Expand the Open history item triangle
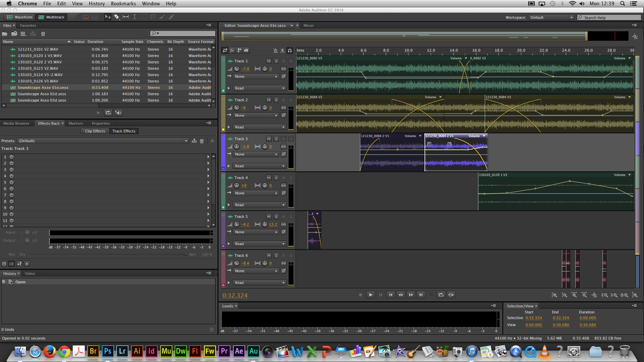The width and height of the screenshot is (644, 362). [4, 282]
